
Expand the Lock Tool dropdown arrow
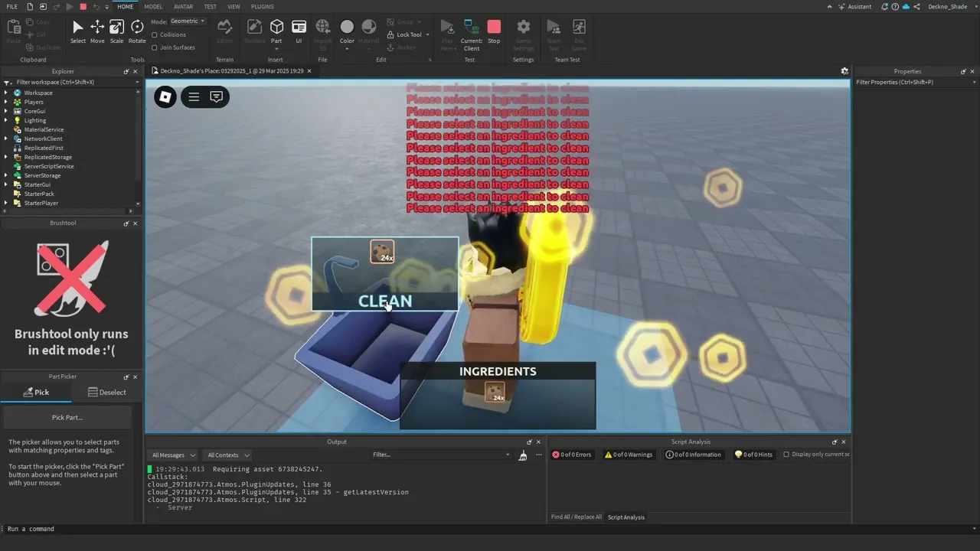(x=427, y=34)
